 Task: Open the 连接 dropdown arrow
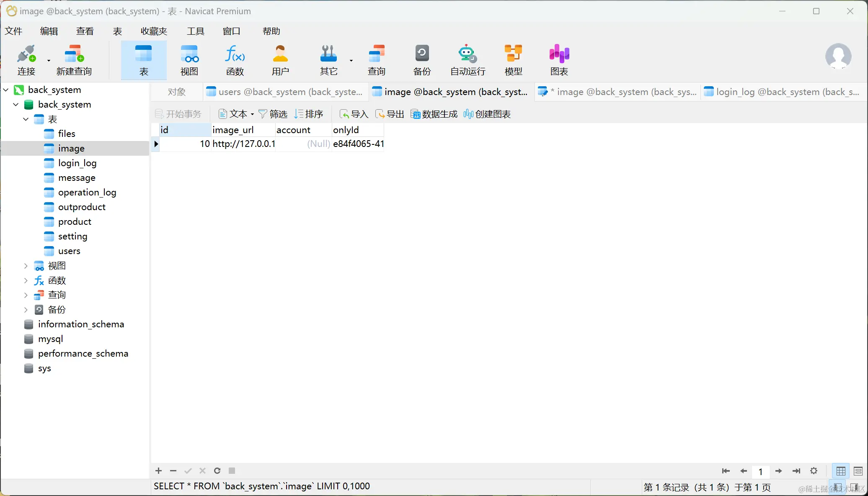(x=48, y=60)
